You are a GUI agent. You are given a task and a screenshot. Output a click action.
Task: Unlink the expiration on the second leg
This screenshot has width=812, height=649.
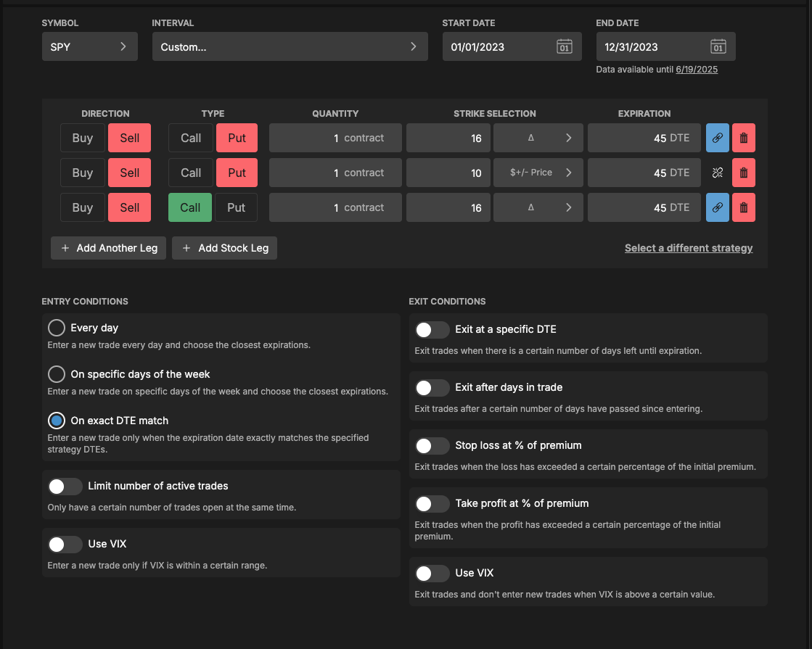pos(717,173)
